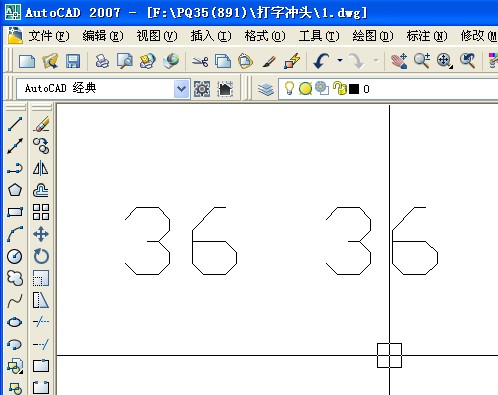
Task: Click the Publish icon
Action: pos(148,61)
